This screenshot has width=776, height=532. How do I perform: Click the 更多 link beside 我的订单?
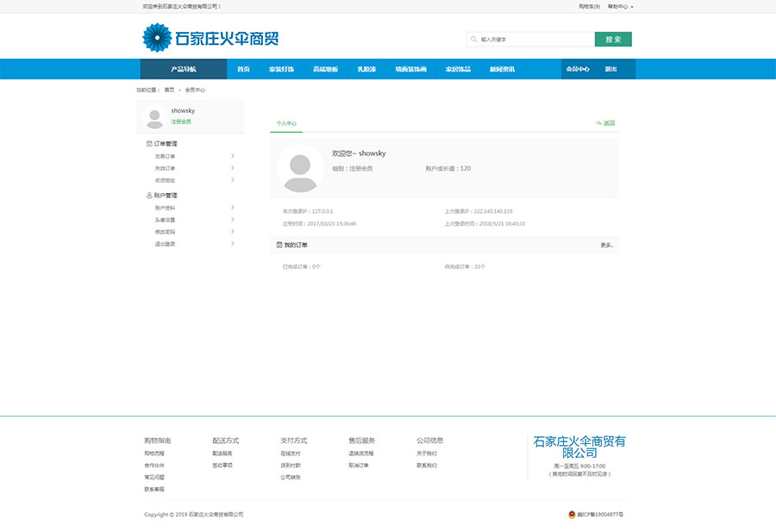click(x=607, y=246)
